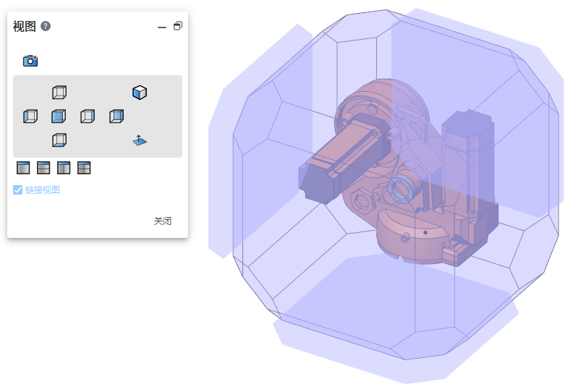Screen dimensions: 576x392
Task: Switch to the right view cube
Action: pos(88,116)
